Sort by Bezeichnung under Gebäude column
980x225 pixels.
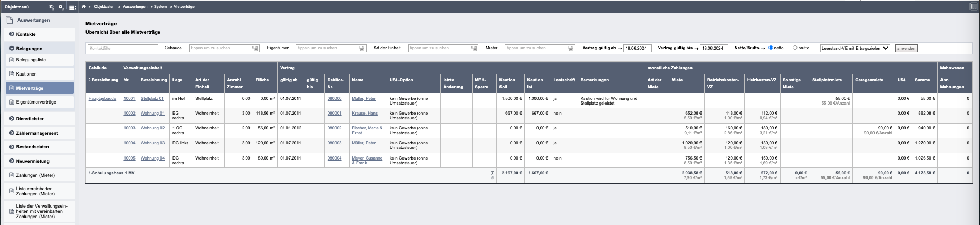[x=104, y=80]
